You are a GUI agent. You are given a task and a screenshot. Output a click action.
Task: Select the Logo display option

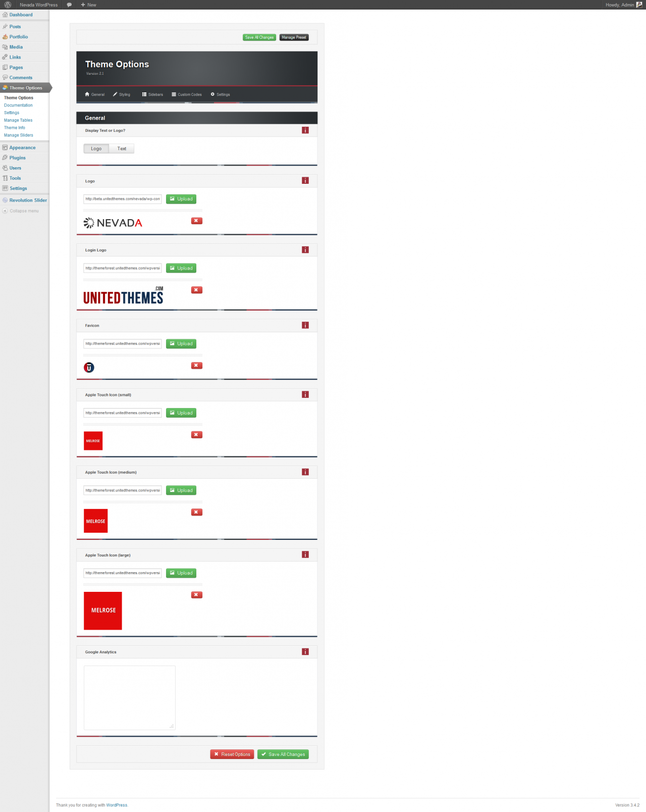click(96, 149)
